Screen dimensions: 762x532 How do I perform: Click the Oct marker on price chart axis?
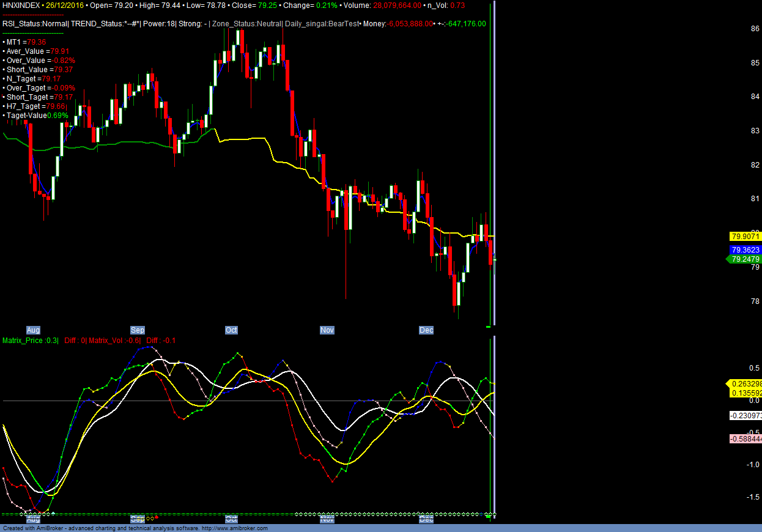pyautogui.click(x=231, y=330)
